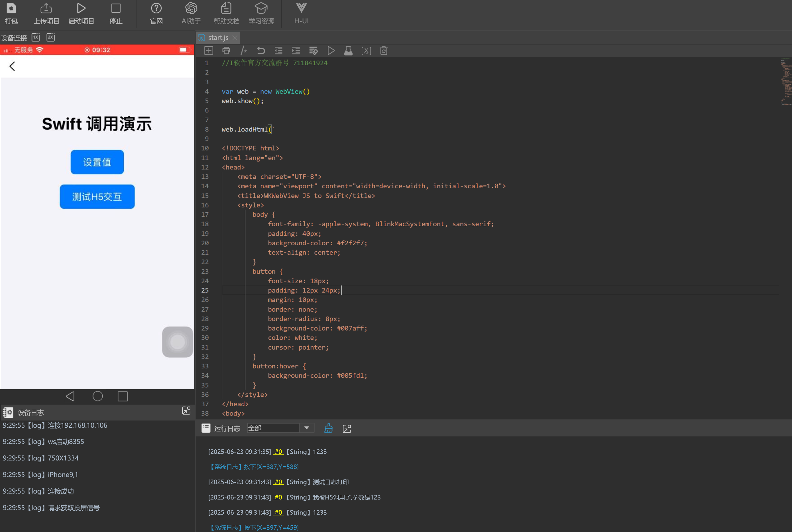
Task: Click the <title> line in the code
Action: [x=306, y=196]
